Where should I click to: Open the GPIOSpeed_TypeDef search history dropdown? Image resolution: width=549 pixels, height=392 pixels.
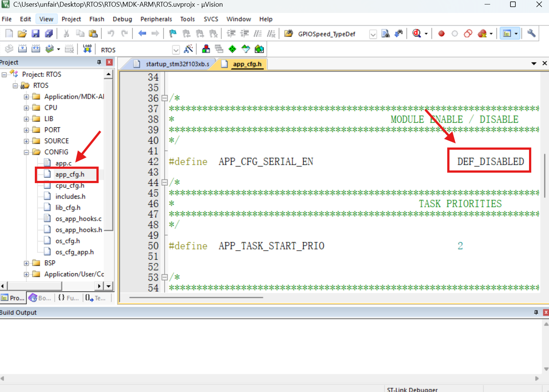(x=373, y=34)
